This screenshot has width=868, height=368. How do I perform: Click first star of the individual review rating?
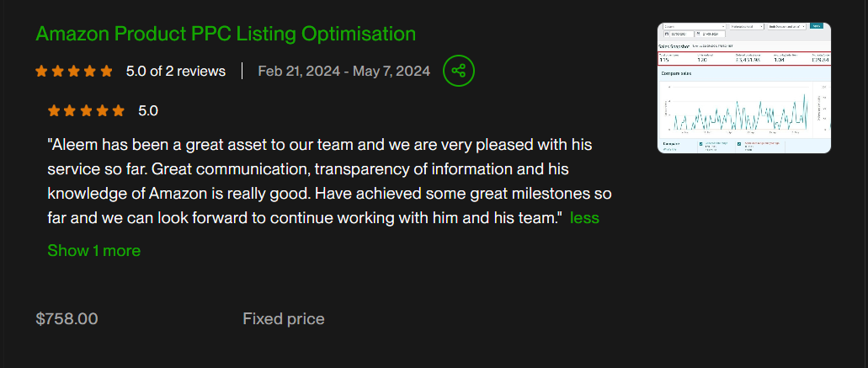click(x=54, y=110)
